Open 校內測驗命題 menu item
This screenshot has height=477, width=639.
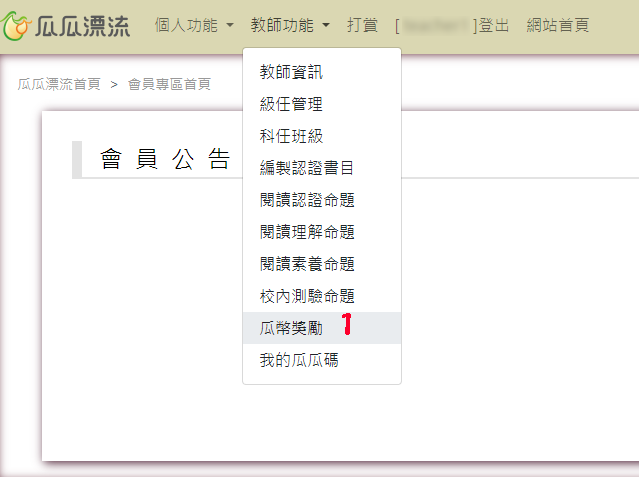coord(322,296)
